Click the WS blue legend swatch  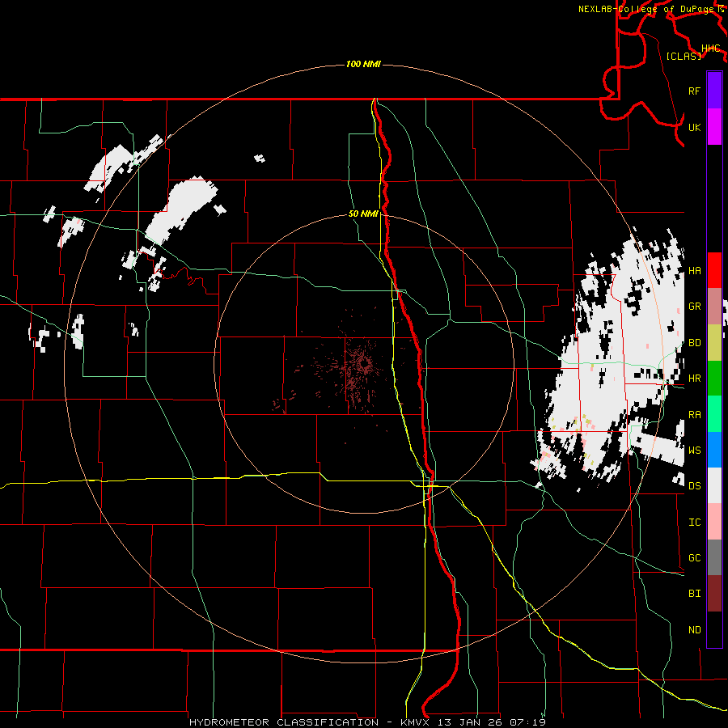tap(714, 450)
